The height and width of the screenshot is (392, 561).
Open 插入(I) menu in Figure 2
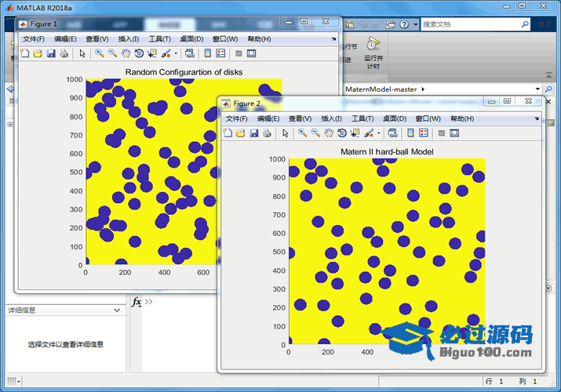331,118
